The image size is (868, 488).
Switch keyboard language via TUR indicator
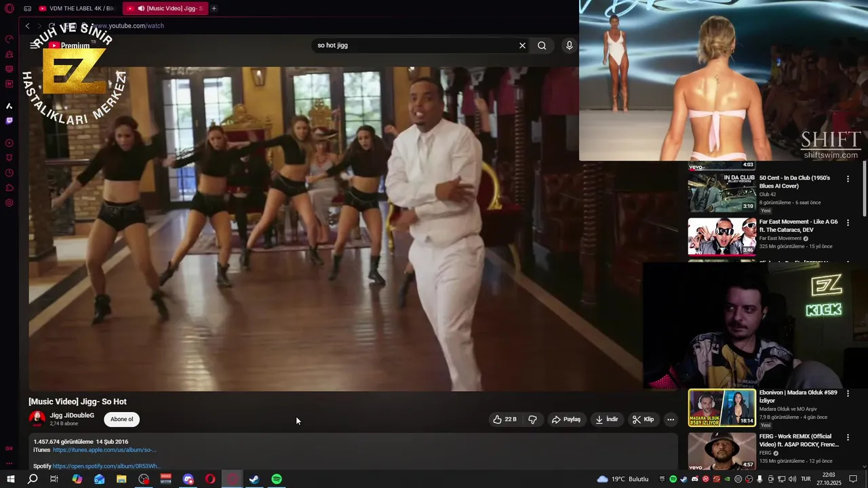pyautogui.click(x=806, y=479)
